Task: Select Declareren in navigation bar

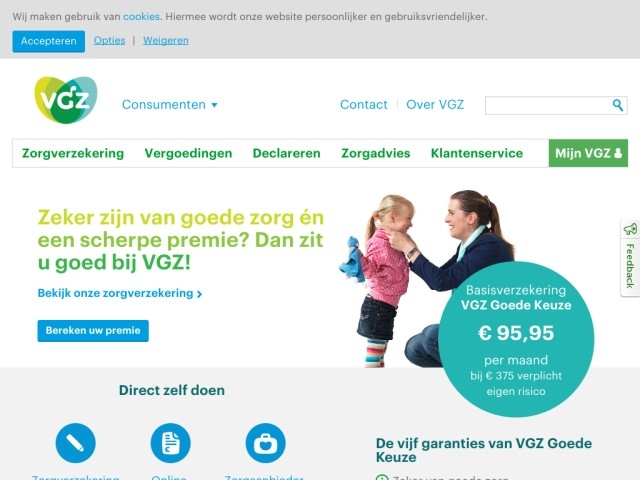Action: (287, 153)
